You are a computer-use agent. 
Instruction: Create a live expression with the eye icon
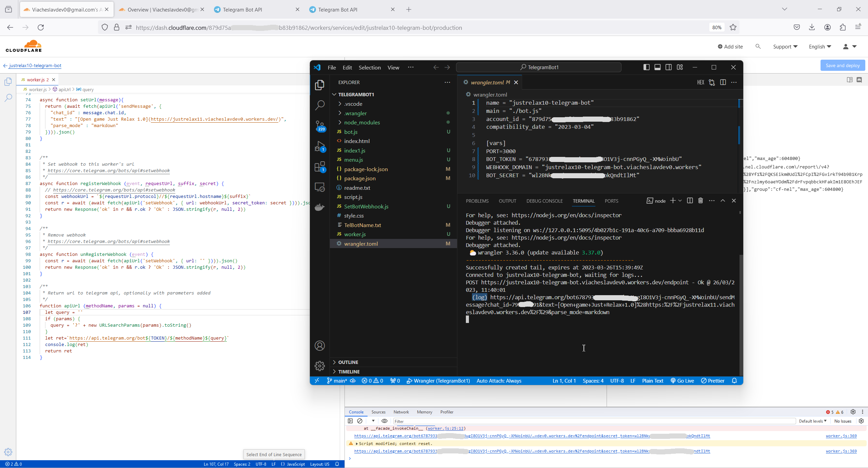click(384, 421)
